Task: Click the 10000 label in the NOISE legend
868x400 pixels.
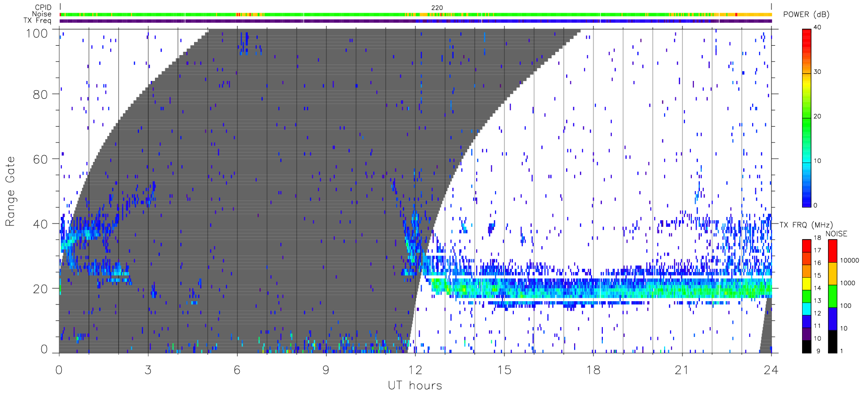Action: pyautogui.click(x=850, y=261)
